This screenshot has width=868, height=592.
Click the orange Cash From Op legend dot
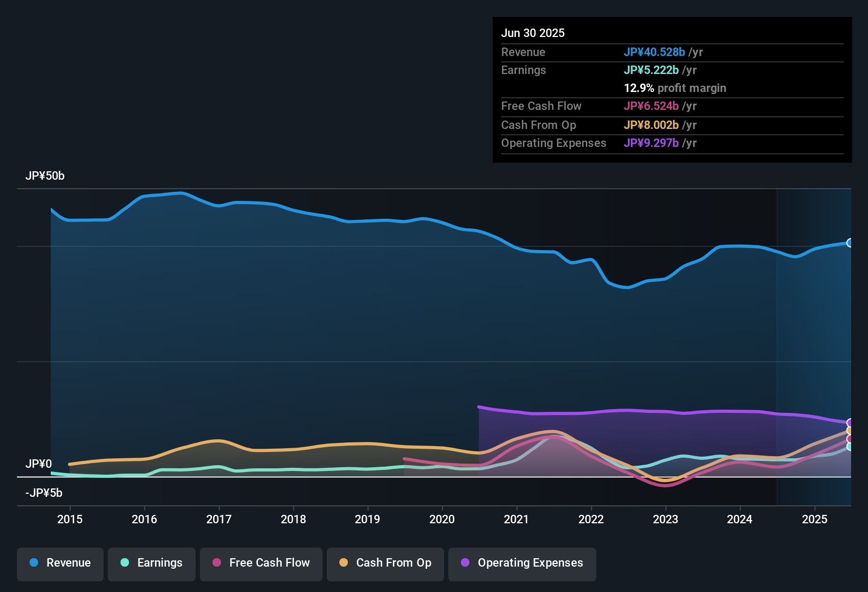point(344,563)
